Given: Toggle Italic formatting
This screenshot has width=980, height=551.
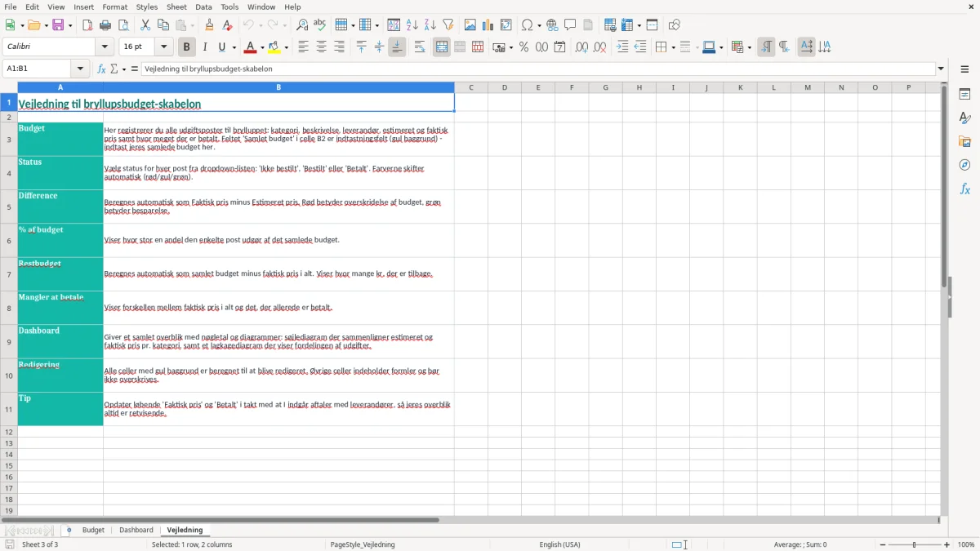Looking at the screenshot, I should (205, 47).
